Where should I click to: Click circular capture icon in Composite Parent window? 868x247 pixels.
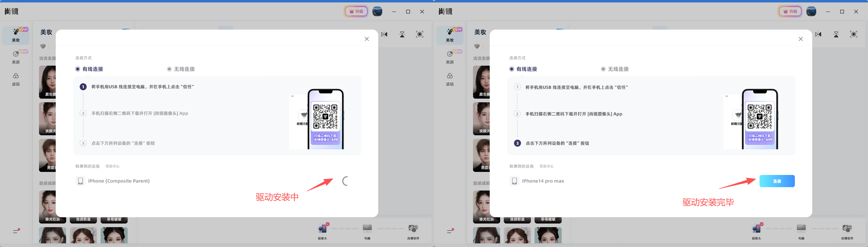(x=419, y=34)
